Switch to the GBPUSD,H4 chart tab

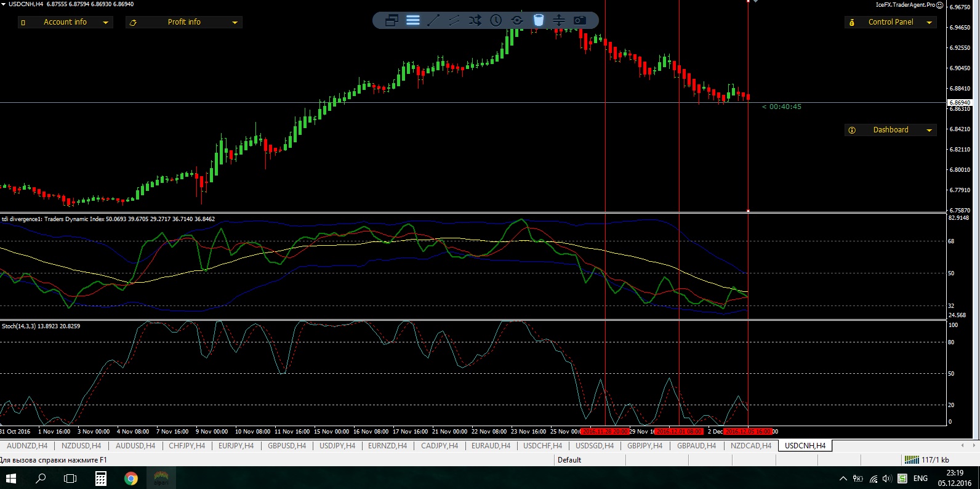coord(287,446)
